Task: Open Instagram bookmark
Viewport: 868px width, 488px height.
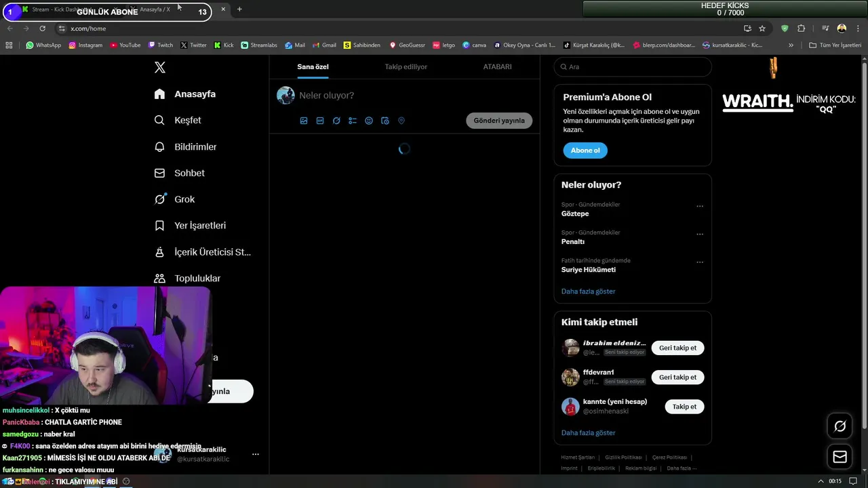Action: (x=85, y=45)
